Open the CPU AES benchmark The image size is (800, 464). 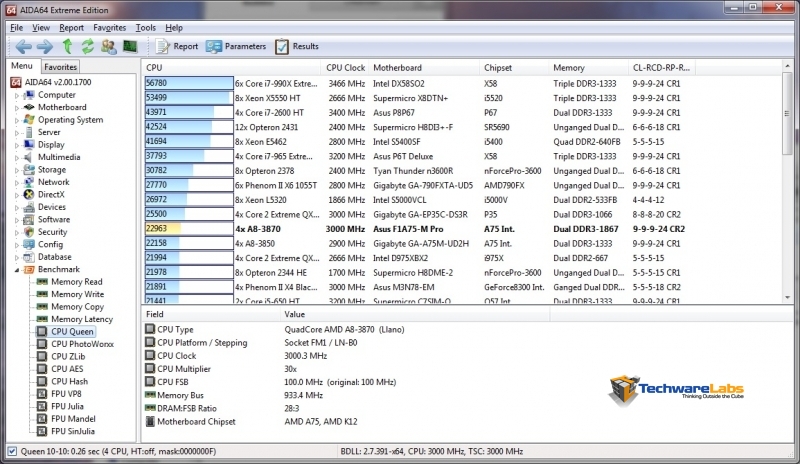pyautogui.click(x=67, y=369)
